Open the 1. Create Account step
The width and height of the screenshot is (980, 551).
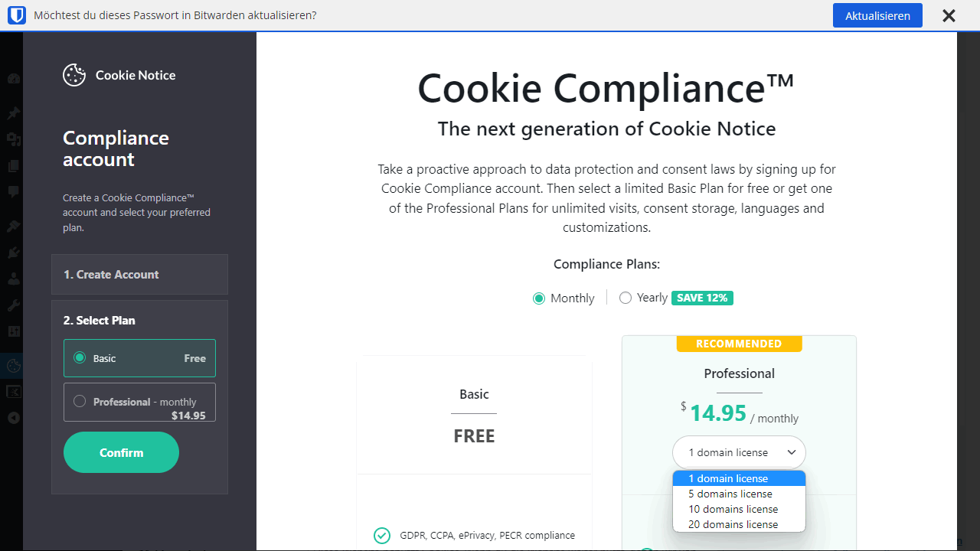pos(139,275)
